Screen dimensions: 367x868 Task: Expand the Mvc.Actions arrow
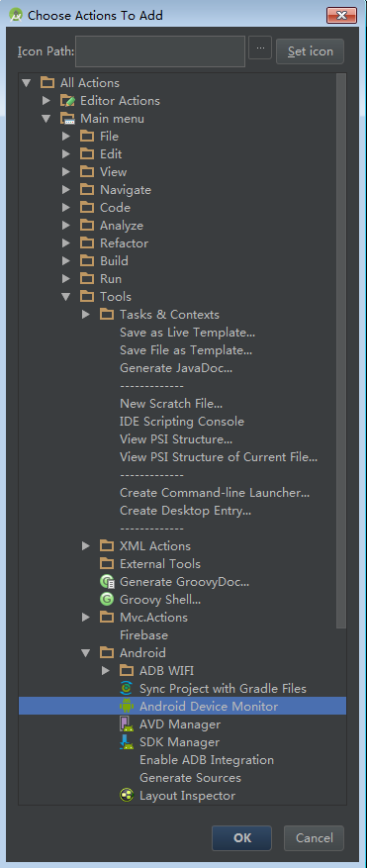[x=86, y=617]
